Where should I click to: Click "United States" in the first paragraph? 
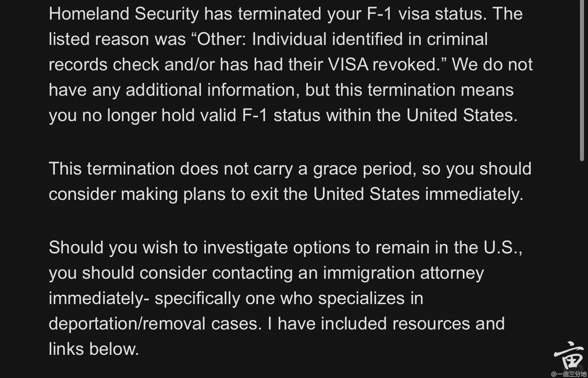(461, 115)
